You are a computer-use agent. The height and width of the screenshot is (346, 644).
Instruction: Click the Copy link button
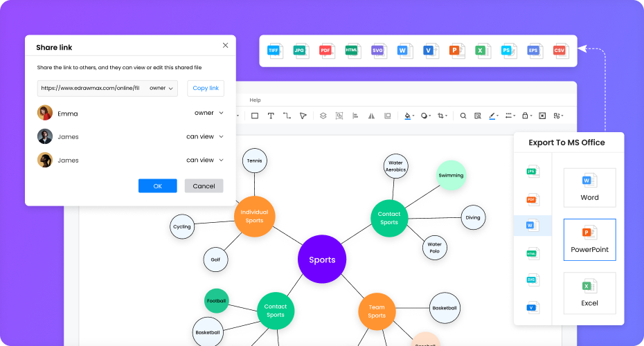click(x=206, y=89)
